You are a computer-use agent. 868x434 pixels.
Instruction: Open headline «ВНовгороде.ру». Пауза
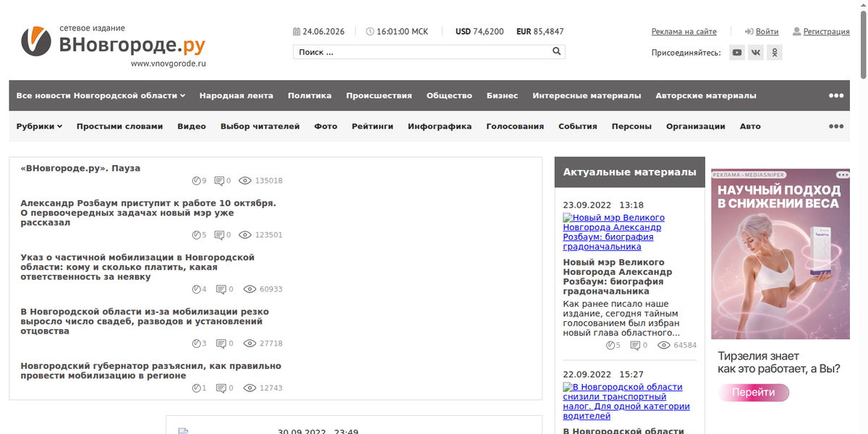coord(80,168)
